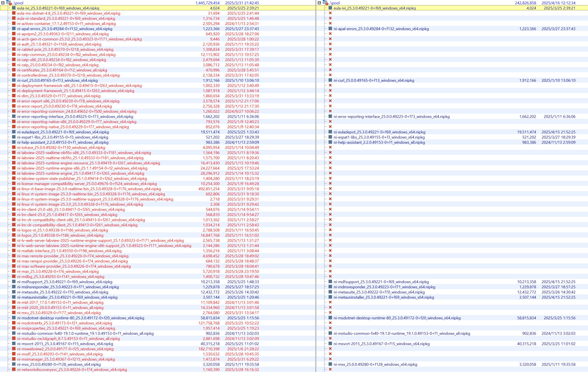Select ni-msiproperties package row
This screenshot has height=372, width=588.
click(66, 328)
